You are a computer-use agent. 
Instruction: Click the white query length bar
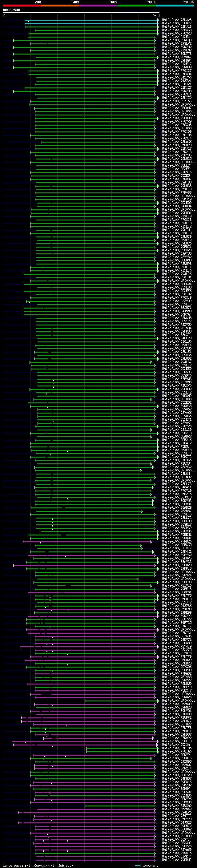pyautogui.click(x=81, y=12)
